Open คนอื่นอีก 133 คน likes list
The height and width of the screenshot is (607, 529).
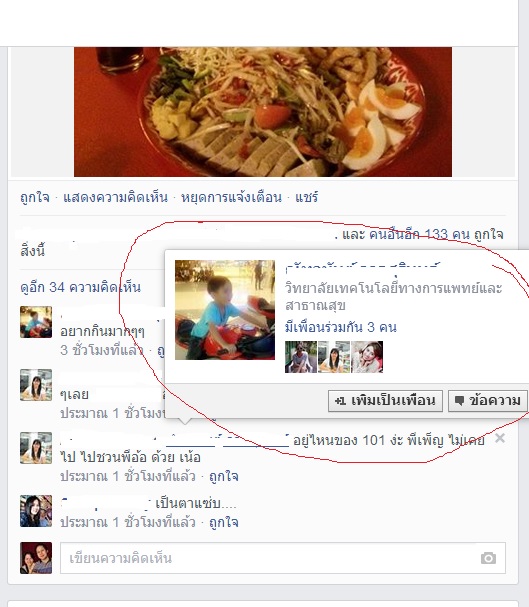tap(419, 234)
